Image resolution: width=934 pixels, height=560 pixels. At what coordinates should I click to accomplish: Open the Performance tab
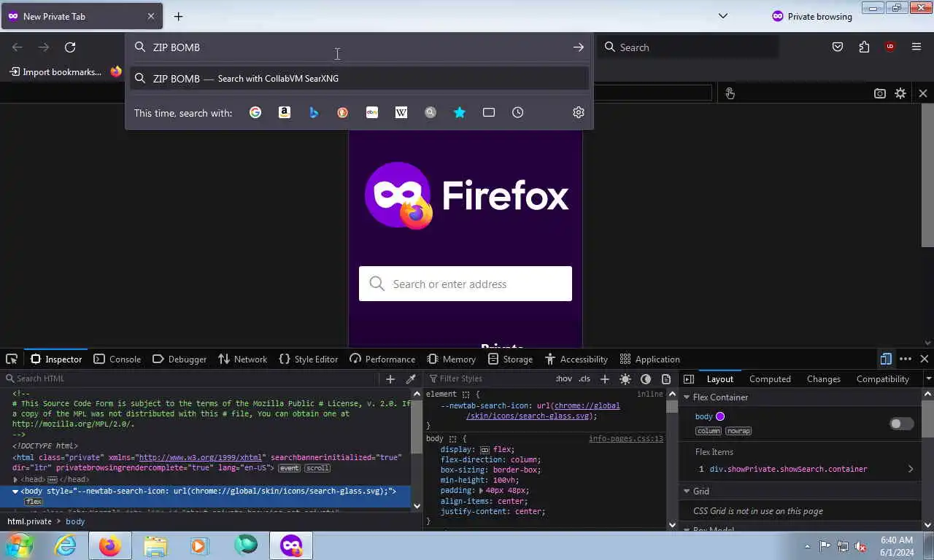coord(382,359)
